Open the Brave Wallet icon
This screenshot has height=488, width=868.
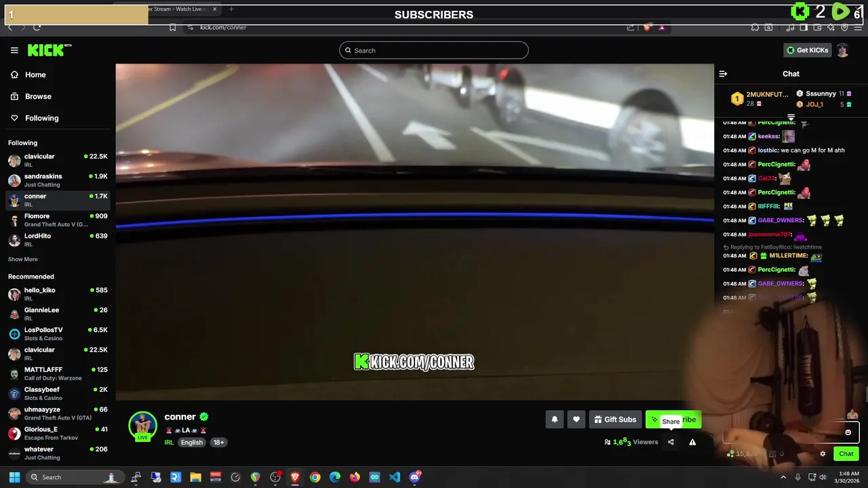(817, 27)
